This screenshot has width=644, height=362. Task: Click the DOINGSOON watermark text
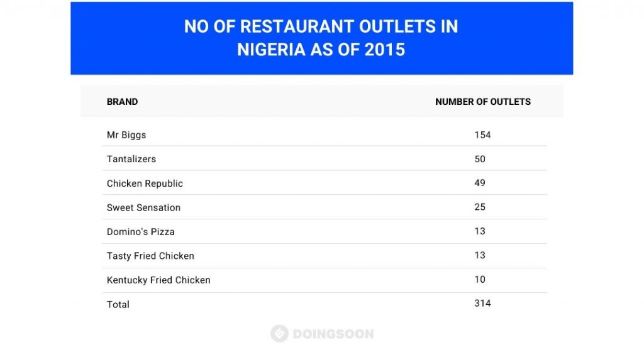click(333, 334)
